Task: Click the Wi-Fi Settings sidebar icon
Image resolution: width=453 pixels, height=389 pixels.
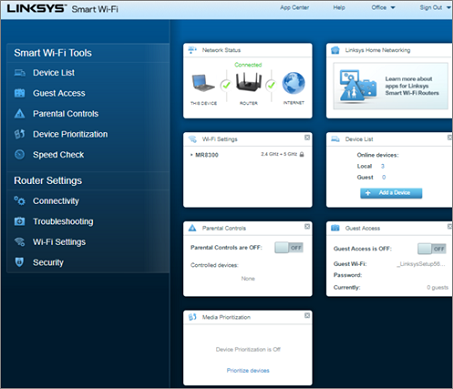Action: pyautogui.click(x=20, y=242)
